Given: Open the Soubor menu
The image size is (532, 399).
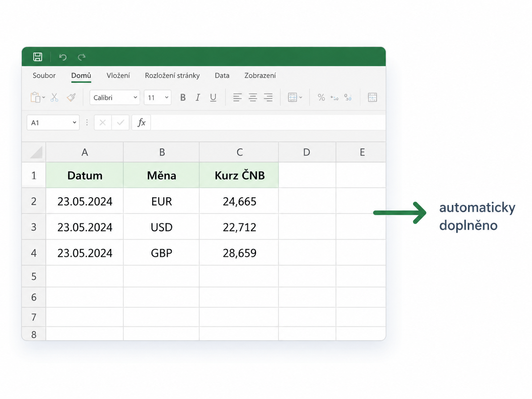Looking at the screenshot, I should (44, 75).
